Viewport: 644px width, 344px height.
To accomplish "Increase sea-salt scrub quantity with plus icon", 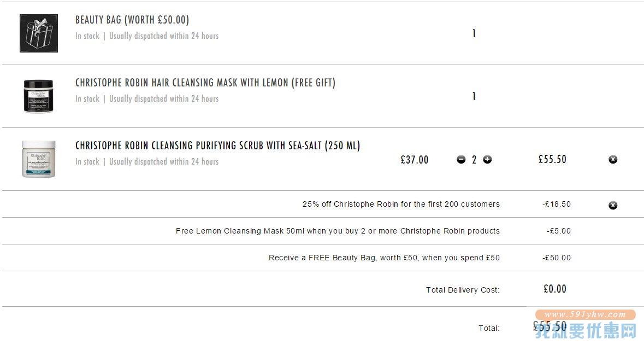I will [487, 160].
